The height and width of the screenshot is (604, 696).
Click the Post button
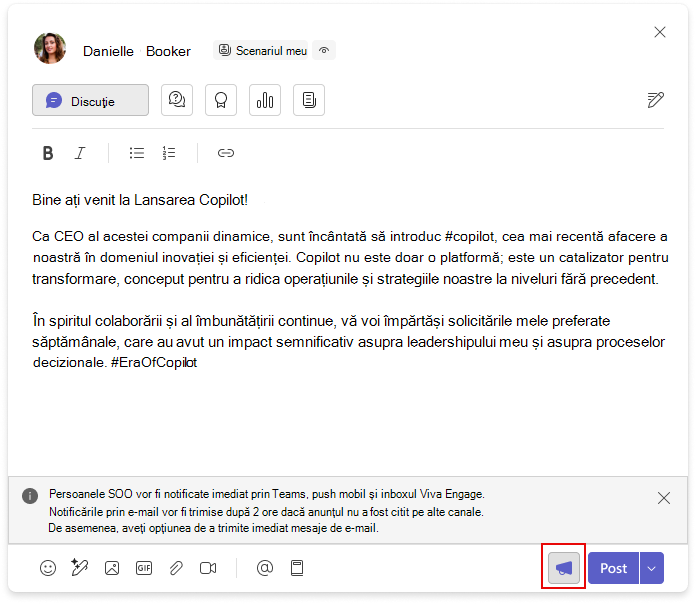[613, 568]
